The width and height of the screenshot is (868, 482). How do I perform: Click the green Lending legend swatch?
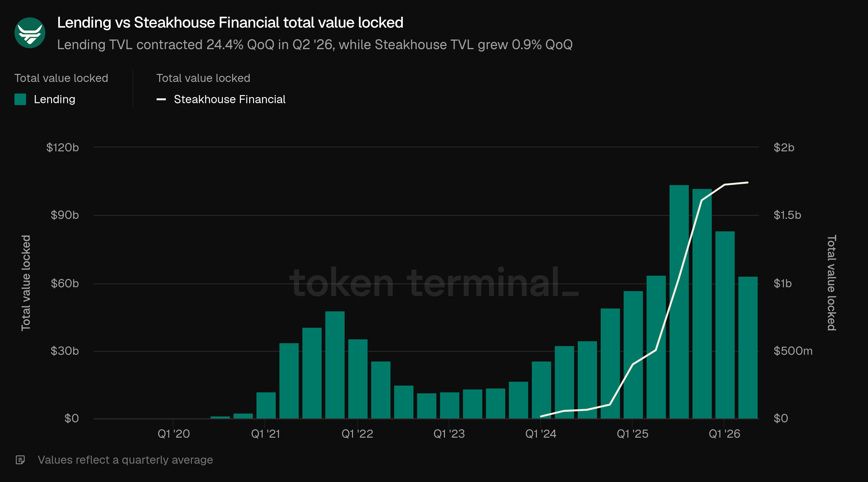pyautogui.click(x=20, y=99)
